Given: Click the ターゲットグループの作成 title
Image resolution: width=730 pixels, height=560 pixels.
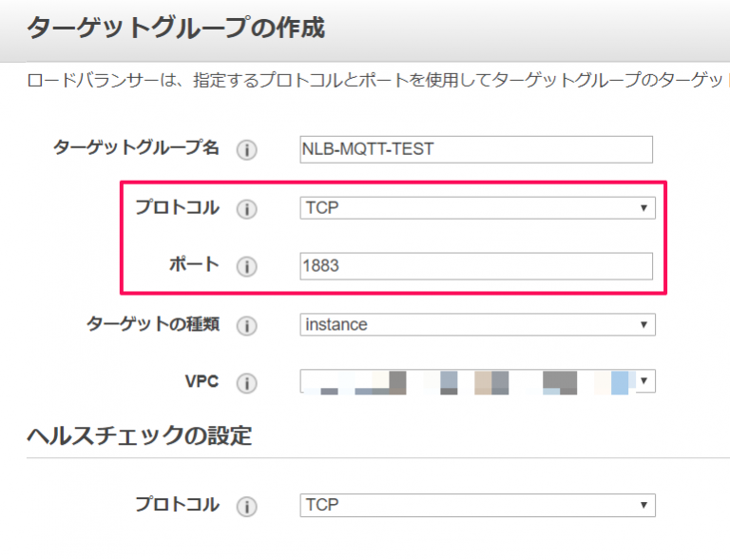Looking at the screenshot, I should (x=176, y=28).
